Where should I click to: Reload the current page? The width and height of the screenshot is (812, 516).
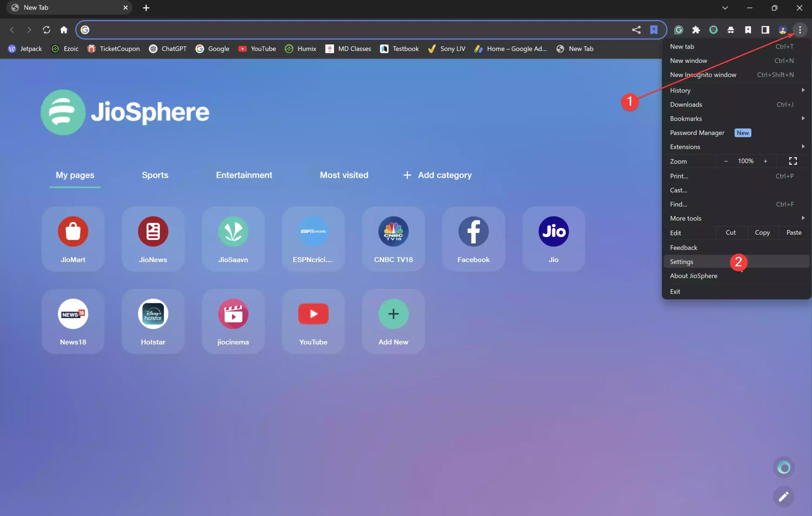(x=47, y=30)
